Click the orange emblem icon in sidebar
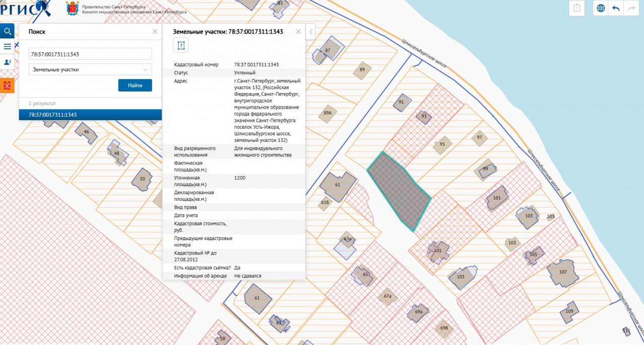The width and height of the screenshot is (644, 345). pos(7,85)
